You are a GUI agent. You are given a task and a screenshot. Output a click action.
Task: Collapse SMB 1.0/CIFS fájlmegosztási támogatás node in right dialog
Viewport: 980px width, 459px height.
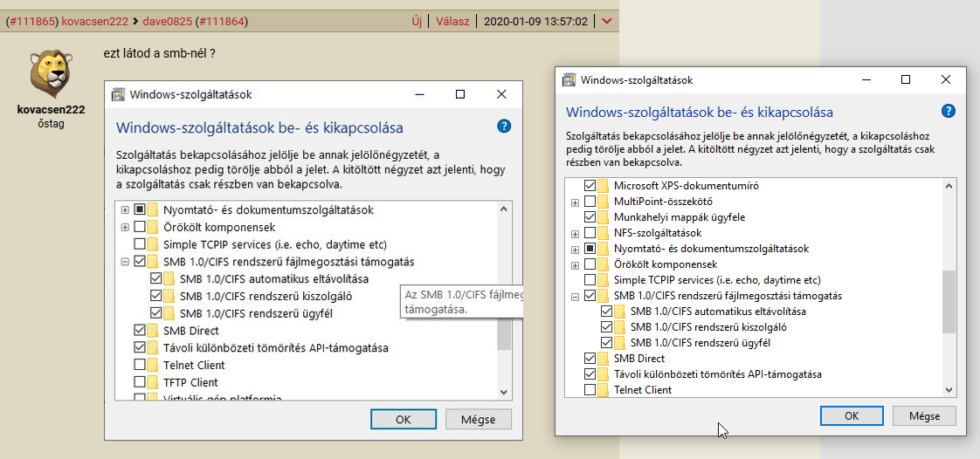[x=575, y=296]
